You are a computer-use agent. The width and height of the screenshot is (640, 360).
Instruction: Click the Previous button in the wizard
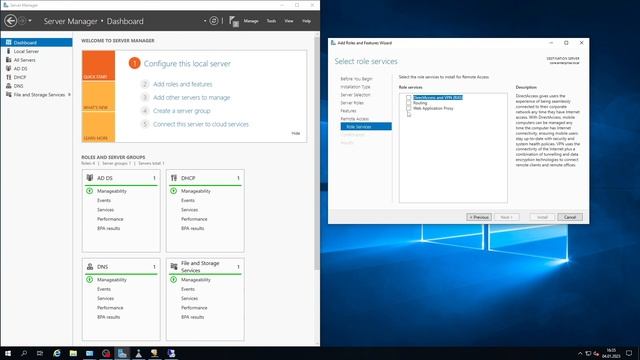[x=479, y=217]
